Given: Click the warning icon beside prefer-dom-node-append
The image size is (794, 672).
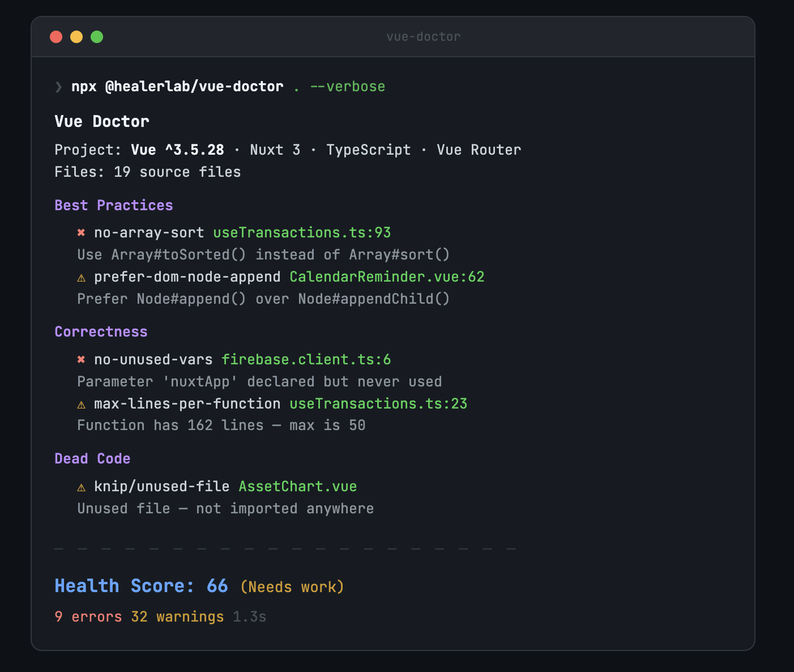Looking at the screenshot, I should click(x=81, y=277).
